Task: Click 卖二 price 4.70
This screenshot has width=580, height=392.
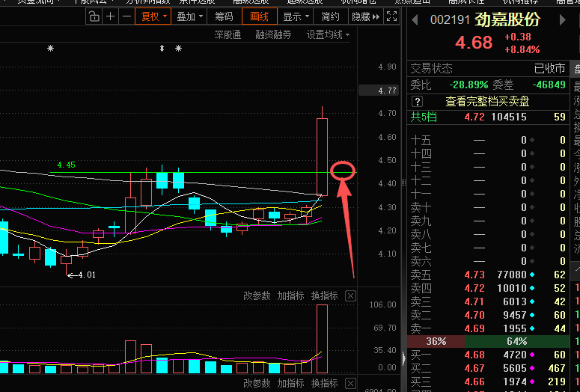Action: (x=474, y=315)
